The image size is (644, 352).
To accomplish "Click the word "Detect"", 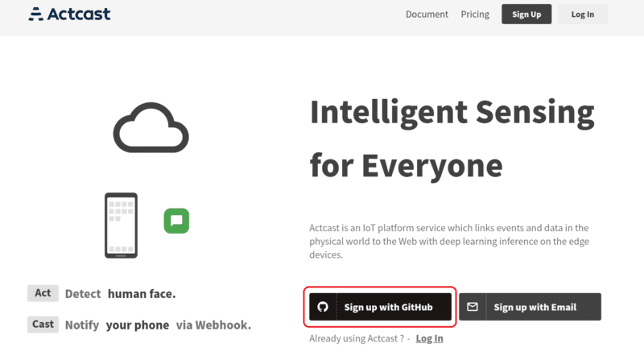I will coord(83,294).
